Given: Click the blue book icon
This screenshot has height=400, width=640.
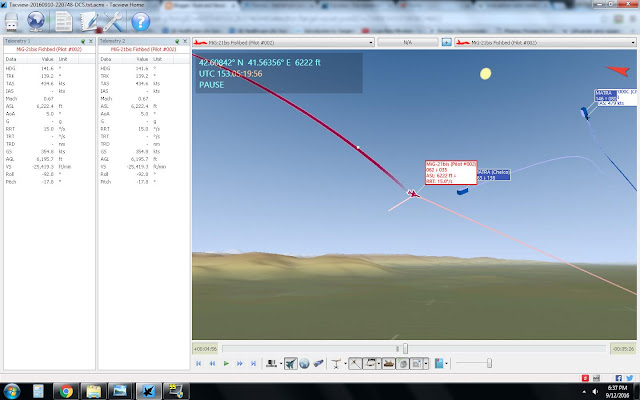Looking at the screenshot, I should (x=439, y=363).
